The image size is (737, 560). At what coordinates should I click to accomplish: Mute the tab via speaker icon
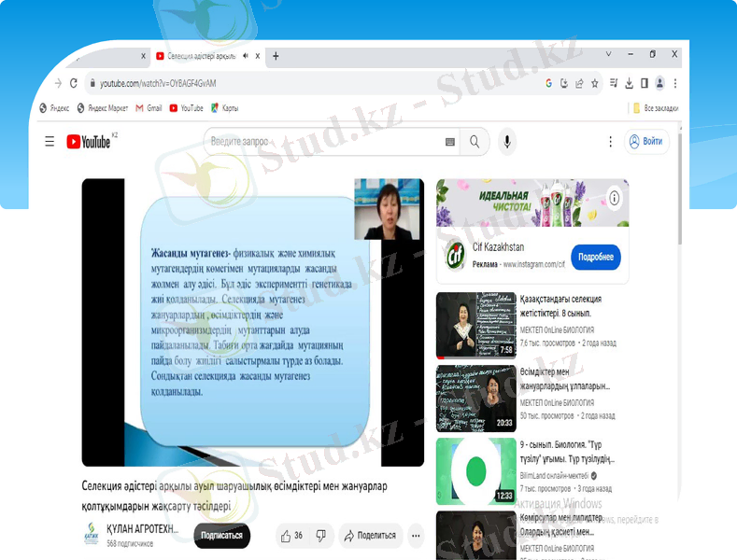point(245,56)
